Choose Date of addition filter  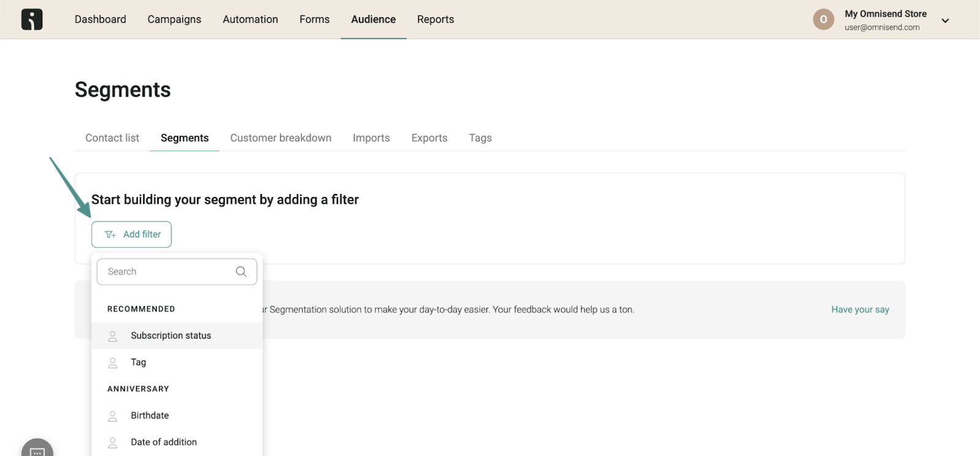tap(177, 443)
